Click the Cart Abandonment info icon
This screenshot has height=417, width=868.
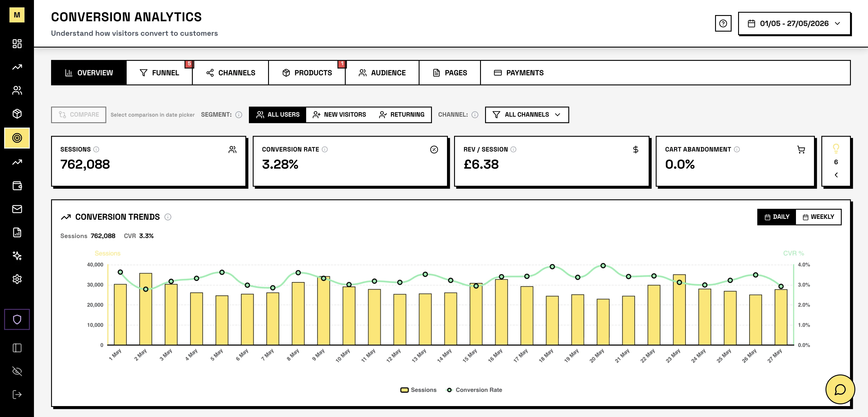[x=737, y=149]
